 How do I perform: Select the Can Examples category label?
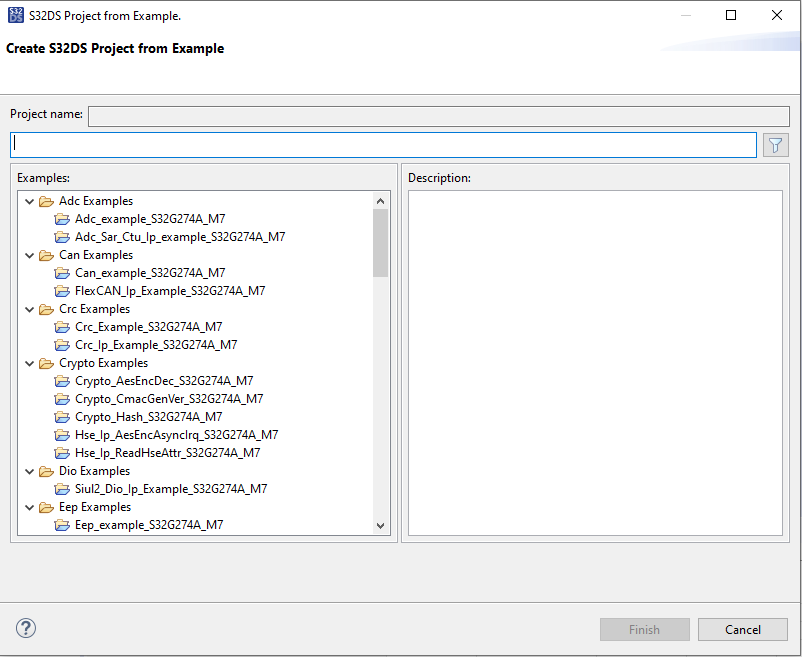tap(96, 255)
